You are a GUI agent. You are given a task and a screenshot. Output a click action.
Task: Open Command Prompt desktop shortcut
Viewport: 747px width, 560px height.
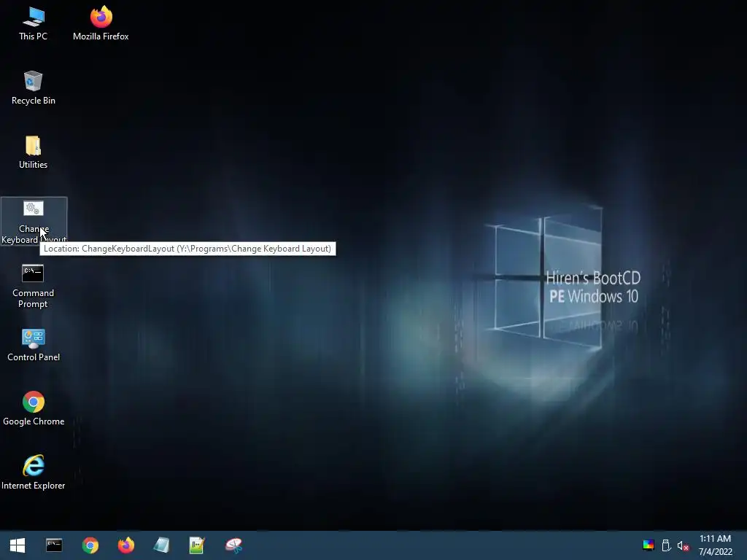[x=33, y=286]
